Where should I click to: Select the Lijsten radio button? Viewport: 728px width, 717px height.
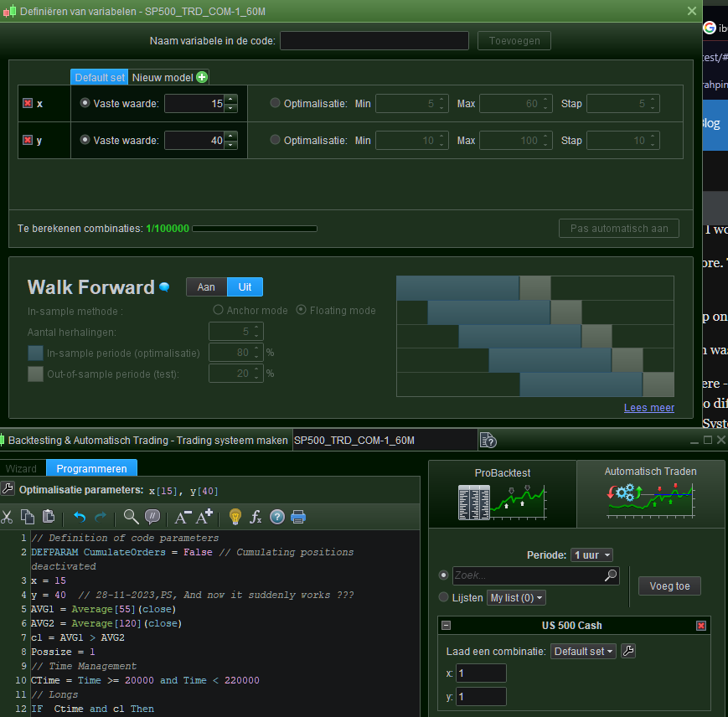pos(444,597)
